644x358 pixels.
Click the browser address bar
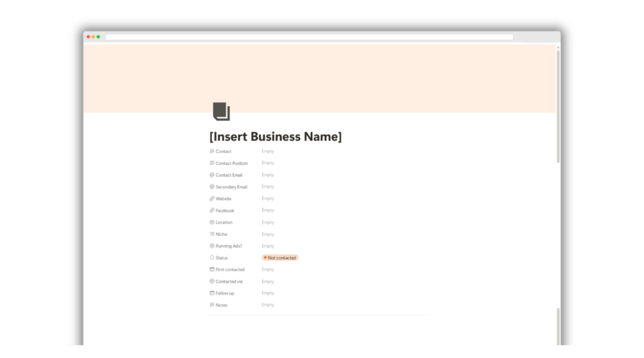click(309, 37)
